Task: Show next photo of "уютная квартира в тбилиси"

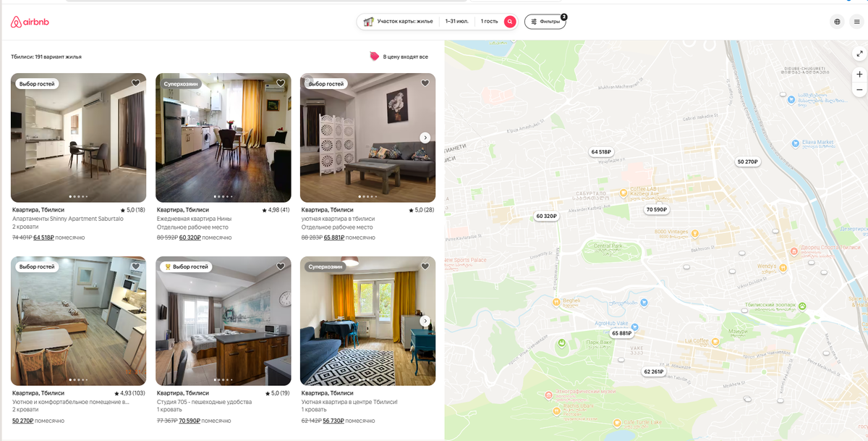Action: coord(425,138)
